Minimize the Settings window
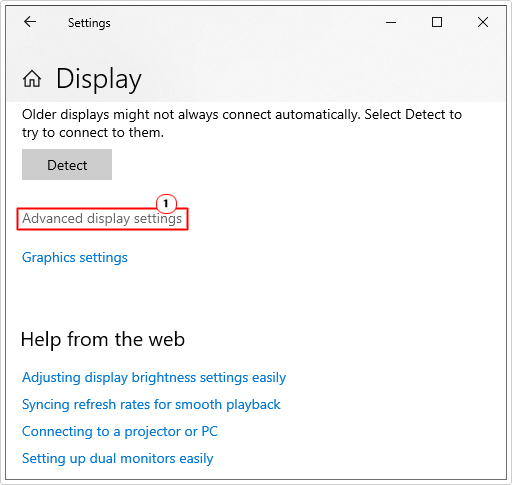512x485 pixels. pos(391,23)
